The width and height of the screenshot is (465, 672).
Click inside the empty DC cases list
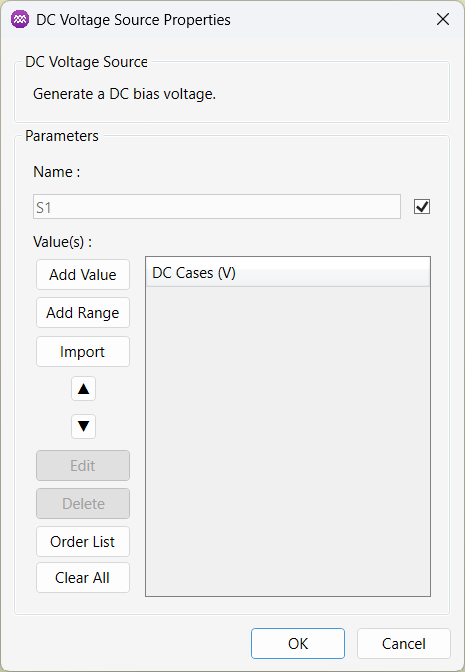click(288, 441)
